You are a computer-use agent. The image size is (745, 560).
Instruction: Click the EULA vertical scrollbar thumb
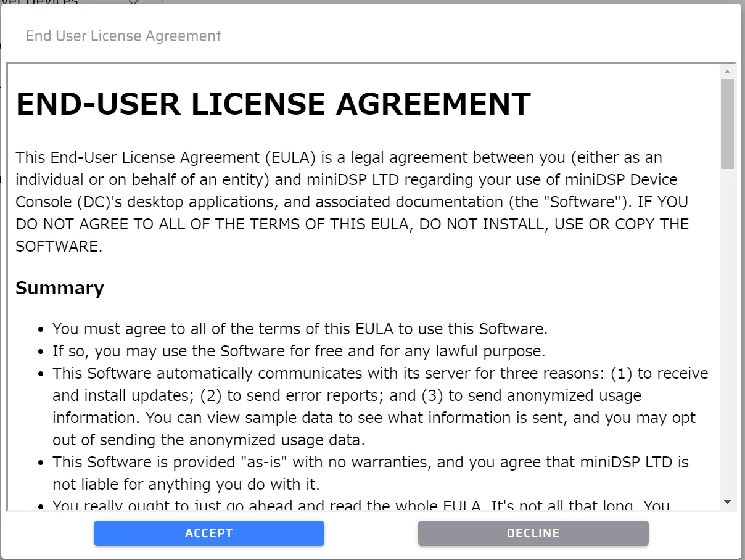[727, 123]
